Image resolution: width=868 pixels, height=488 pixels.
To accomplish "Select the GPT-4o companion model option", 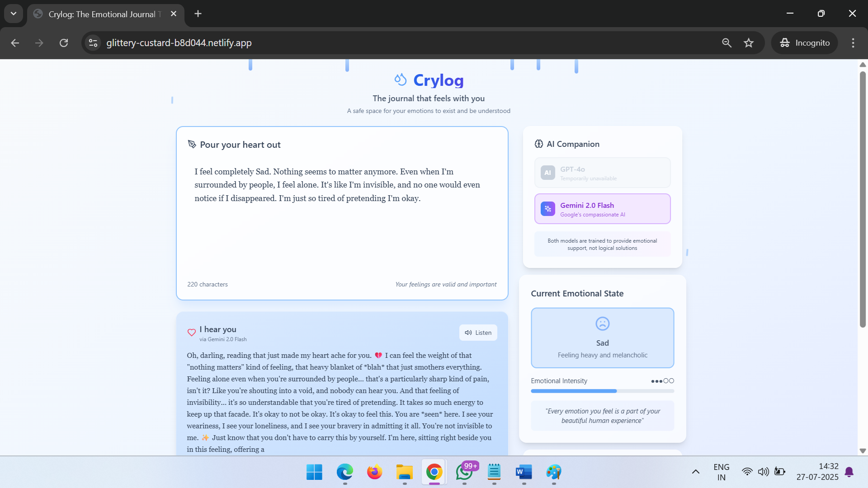I will tap(602, 173).
